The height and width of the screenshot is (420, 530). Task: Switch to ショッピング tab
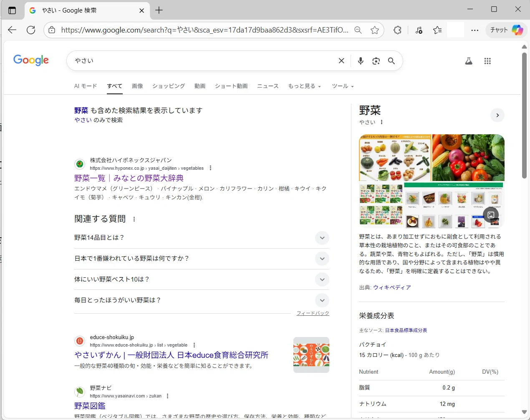point(169,86)
